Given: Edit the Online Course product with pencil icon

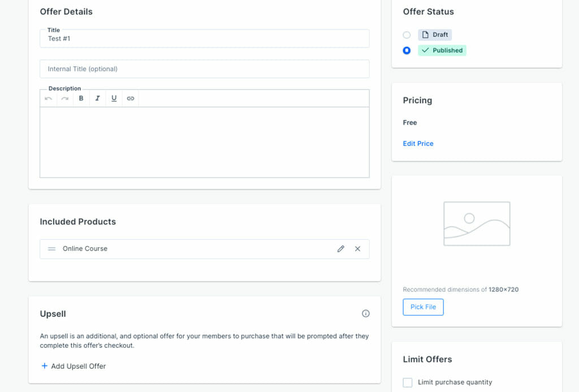Looking at the screenshot, I should (341, 249).
